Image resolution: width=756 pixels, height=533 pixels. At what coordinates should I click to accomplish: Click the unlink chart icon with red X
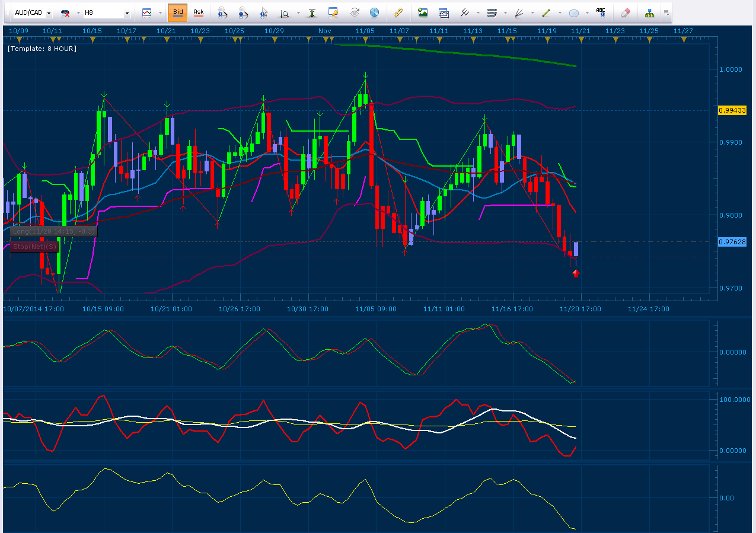click(x=65, y=12)
